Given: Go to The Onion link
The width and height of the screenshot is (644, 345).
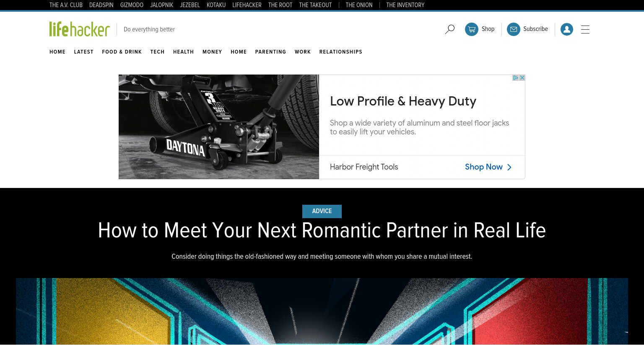Looking at the screenshot, I should pyautogui.click(x=359, y=5).
